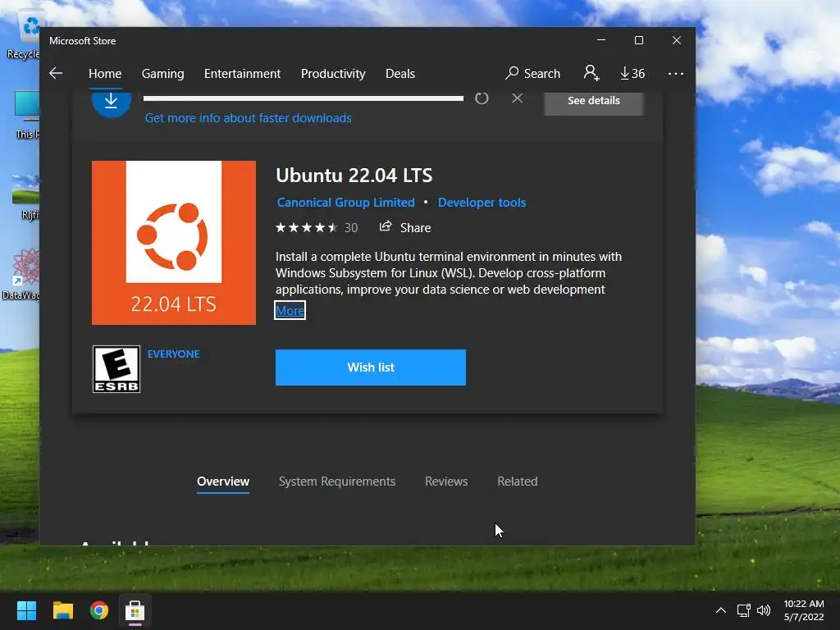Cancel the download with the X icon

pyautogui.click(x=517, y=98)
